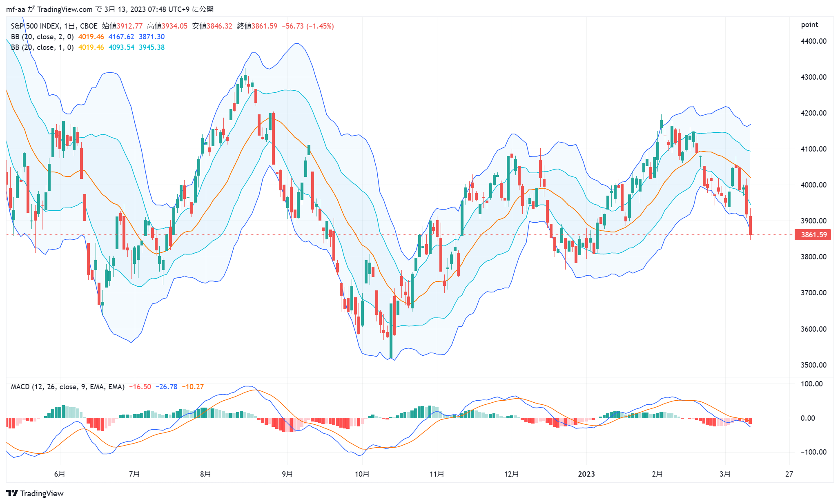Select the BB (20, close, 1, 0) indicator label

(x=42, y=47)
